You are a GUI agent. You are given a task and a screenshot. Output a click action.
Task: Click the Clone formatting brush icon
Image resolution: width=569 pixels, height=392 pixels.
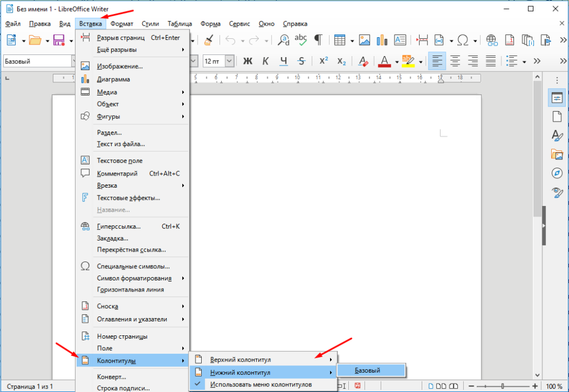pyautogui.click(x=208, y=40)
